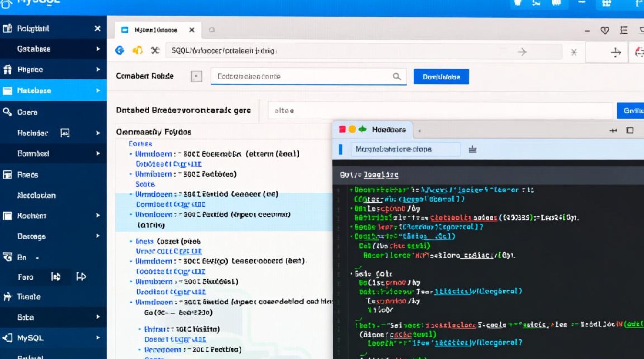Expand the Gatabase sidebar item arrow
The height and width of the screenshot is (359, 644).
[98, 49]
